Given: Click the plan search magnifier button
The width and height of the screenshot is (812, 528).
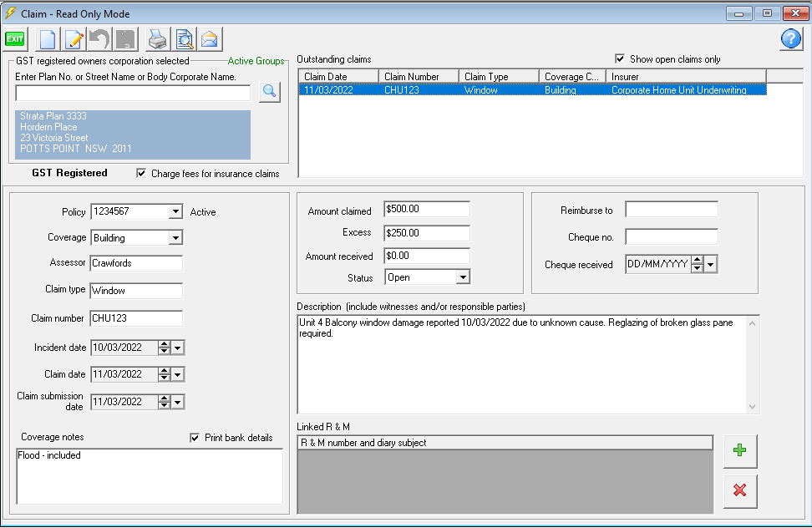Looking at the screenshot, I should [269, 92].
